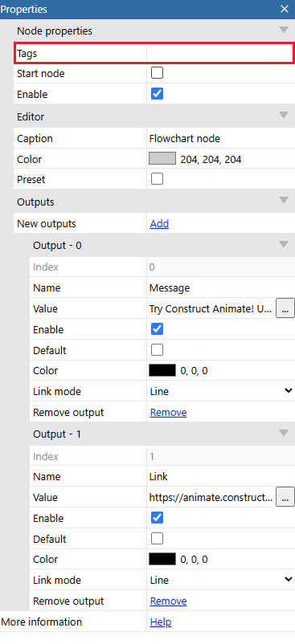Disable Output 1 Enable checkbox
Image resolution: width=295 pixels, height=644 pixels.
(157, 518)
